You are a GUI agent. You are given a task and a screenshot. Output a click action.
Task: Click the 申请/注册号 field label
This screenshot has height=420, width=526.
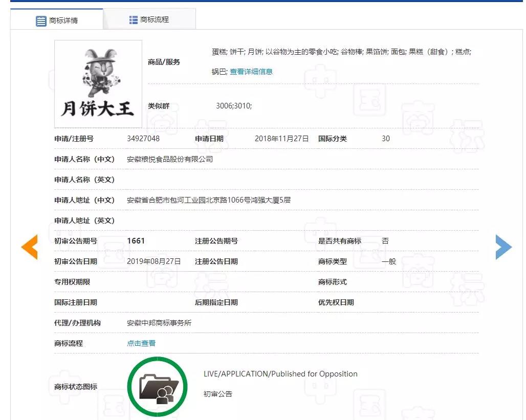click(74, 139)
